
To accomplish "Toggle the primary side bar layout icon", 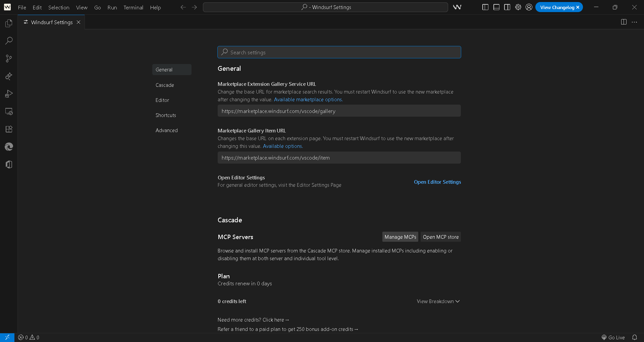I will click(485, 7).
